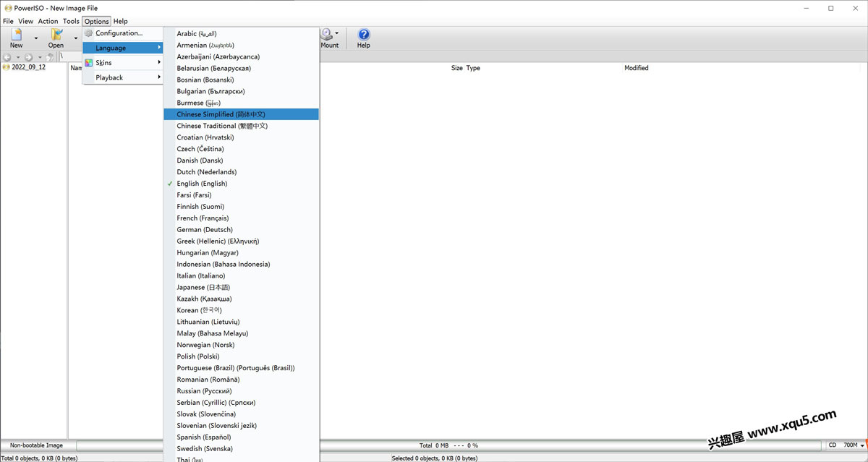
Task: Pick Greek (Hellenic) from list
Action: (x=242, y=241)
